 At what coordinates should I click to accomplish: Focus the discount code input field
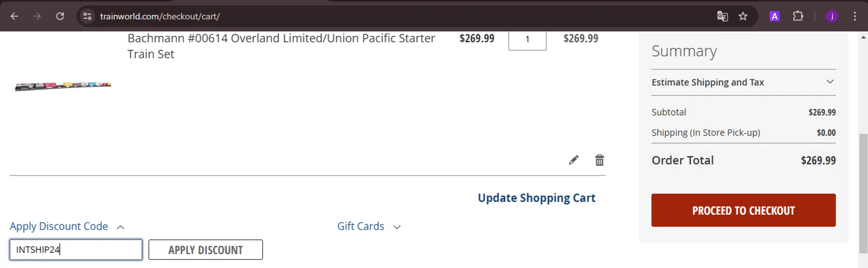pyautogui.click(x=76, y=250)
